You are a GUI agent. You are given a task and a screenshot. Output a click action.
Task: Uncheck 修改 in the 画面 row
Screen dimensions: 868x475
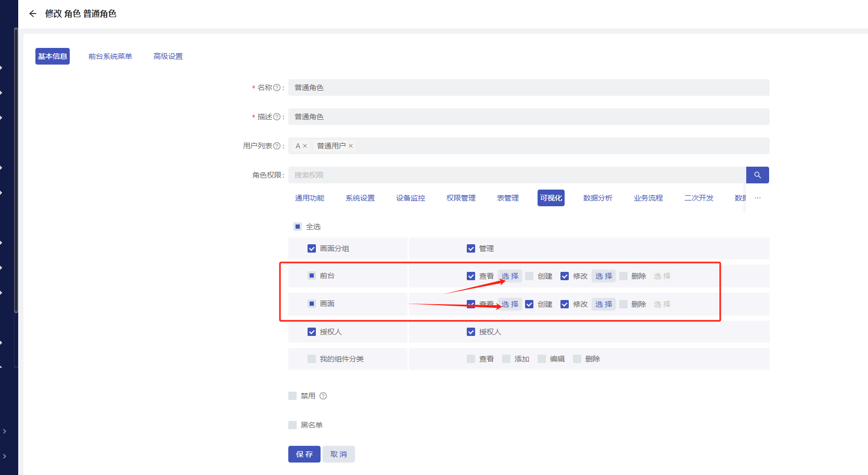[565, 304]
